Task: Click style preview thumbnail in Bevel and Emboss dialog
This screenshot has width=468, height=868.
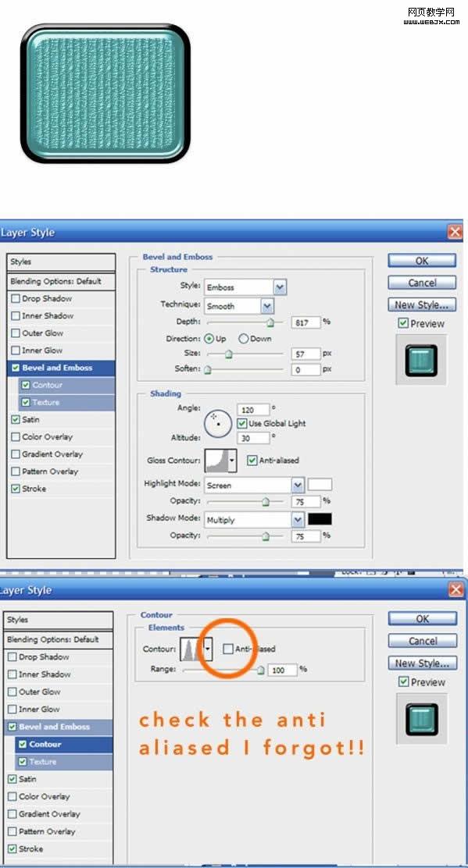Action: coord(421,360)
